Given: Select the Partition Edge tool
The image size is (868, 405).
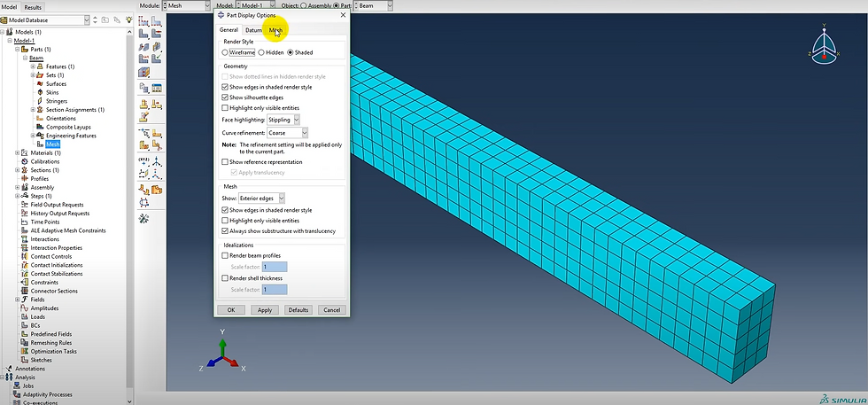Looking at the screenshot, I should coord(143,133).
